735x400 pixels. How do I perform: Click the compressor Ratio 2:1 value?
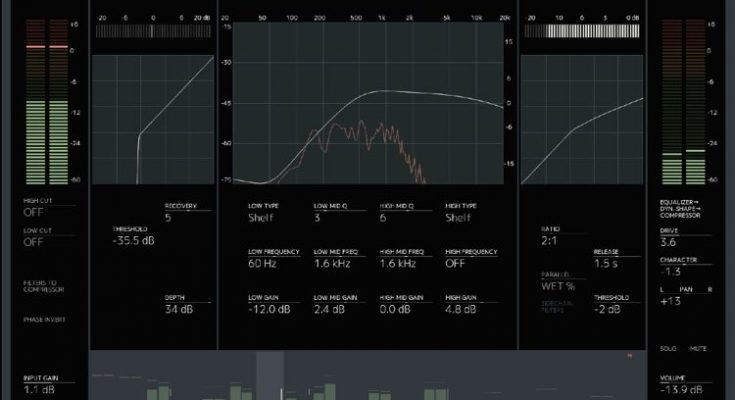click(551, 241)
